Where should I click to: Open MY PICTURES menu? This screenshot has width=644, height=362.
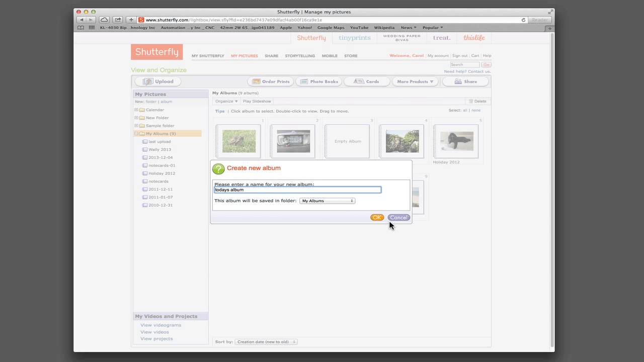245,56
